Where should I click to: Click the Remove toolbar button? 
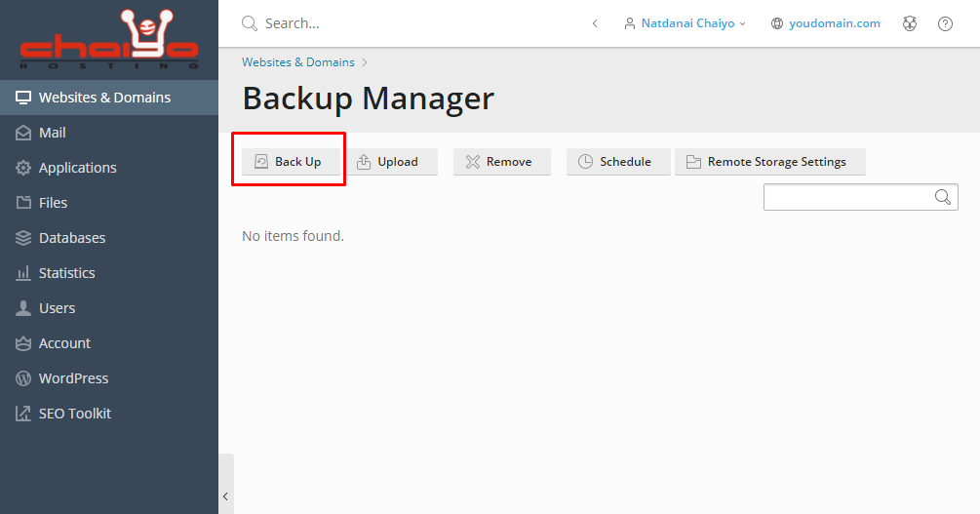click(502, 161)
